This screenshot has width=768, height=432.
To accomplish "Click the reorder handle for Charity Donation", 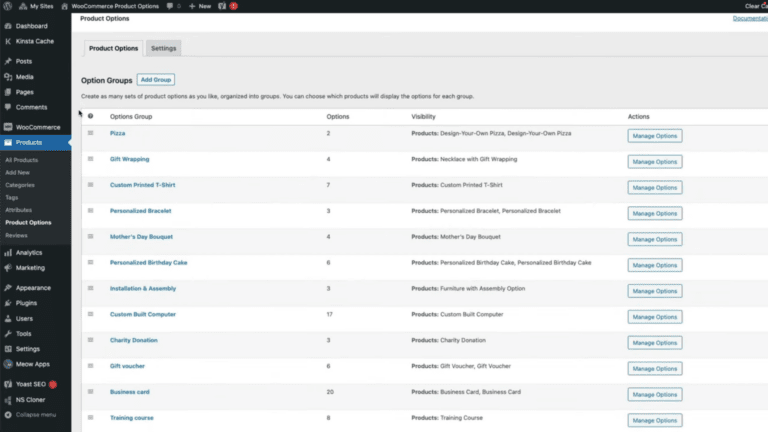I will pyautogui.click(x=90, y=341).
